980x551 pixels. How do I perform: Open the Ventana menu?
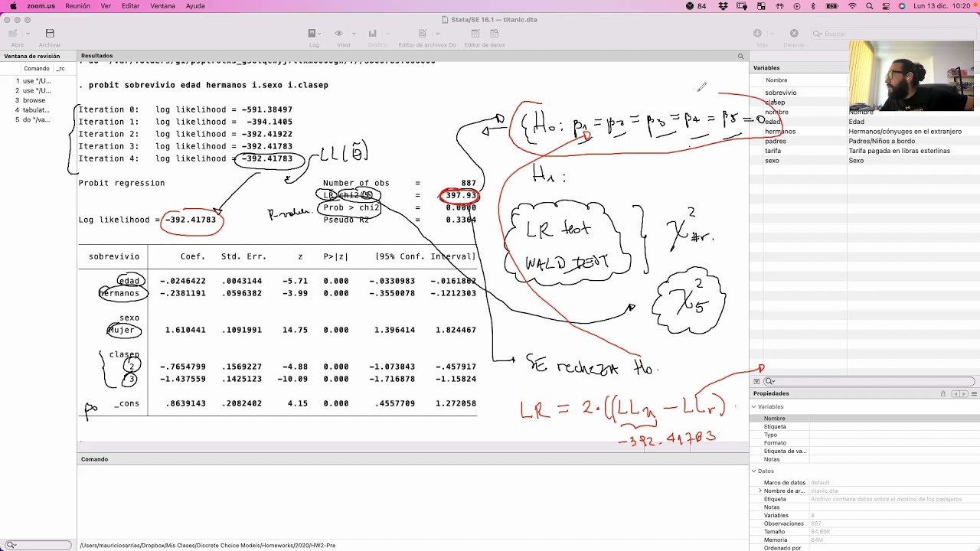tap(162, 6)
